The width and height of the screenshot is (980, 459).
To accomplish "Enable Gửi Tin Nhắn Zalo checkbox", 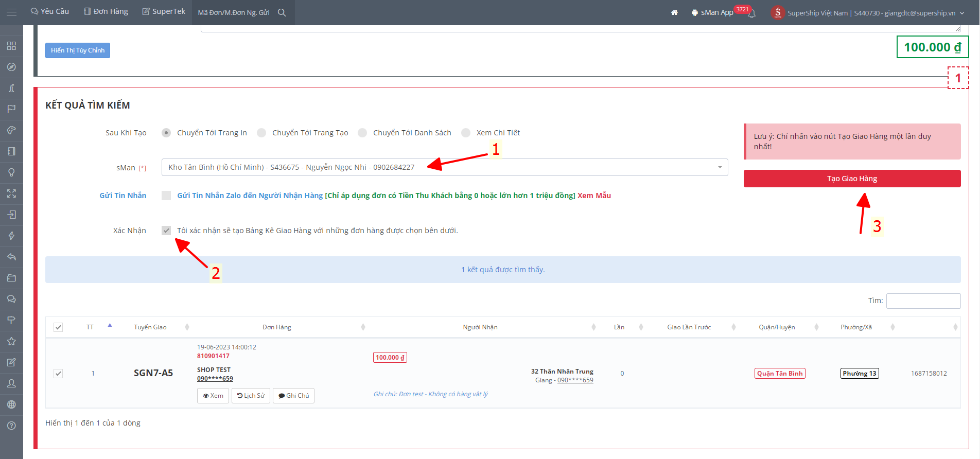I will pos(166,196).
